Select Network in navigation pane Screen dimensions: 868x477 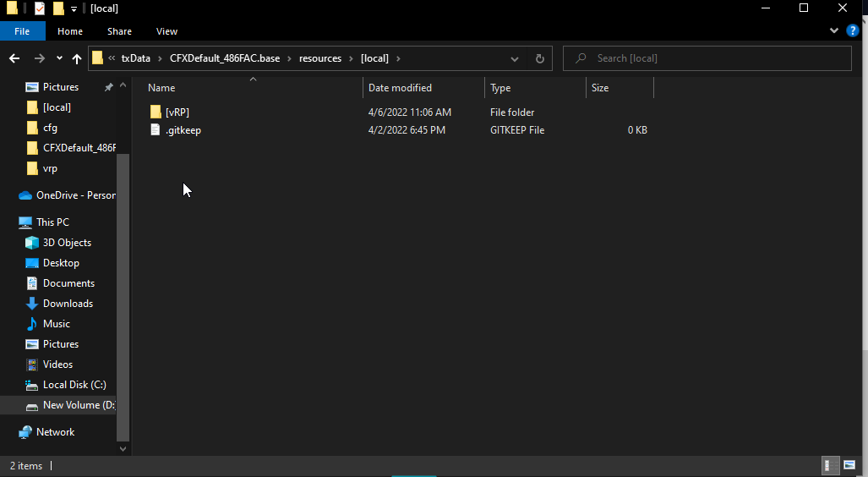[55, 432]
